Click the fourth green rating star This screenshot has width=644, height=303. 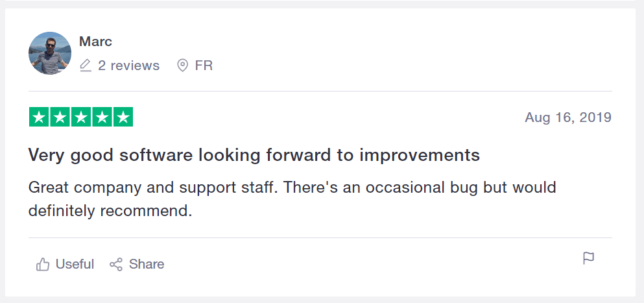(x=102, y=117)
